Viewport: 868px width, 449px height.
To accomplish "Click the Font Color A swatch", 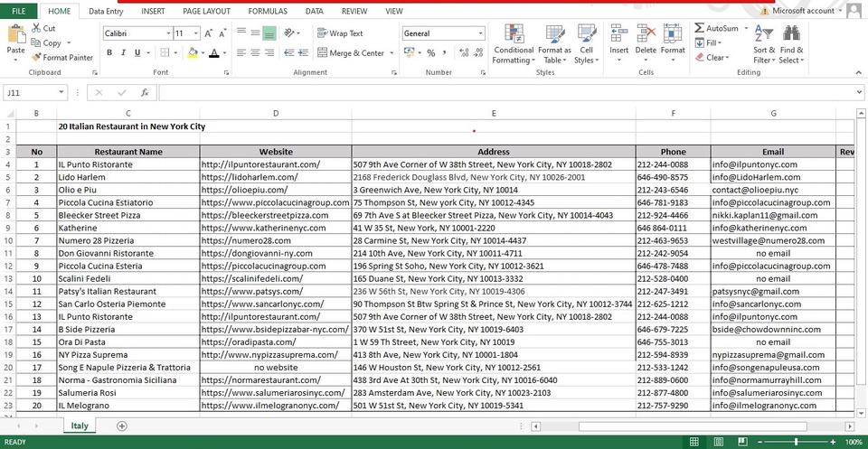I will coord(215,53).
